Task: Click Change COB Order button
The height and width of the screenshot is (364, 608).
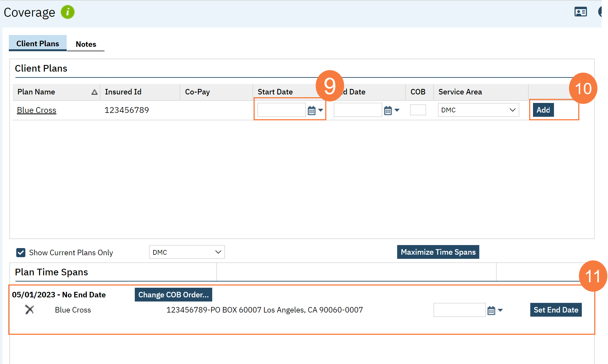Action: pyautogui.click(x=173, y=295)
